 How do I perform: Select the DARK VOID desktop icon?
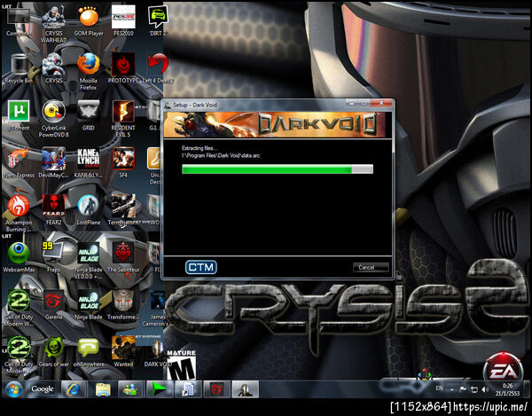[158, 352]
